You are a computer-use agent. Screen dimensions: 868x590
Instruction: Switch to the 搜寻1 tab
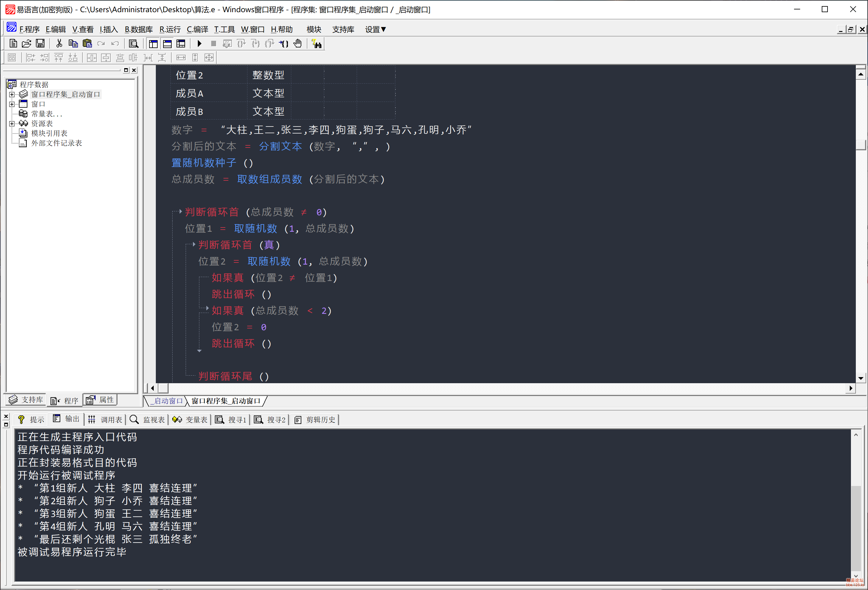[231, 419]
